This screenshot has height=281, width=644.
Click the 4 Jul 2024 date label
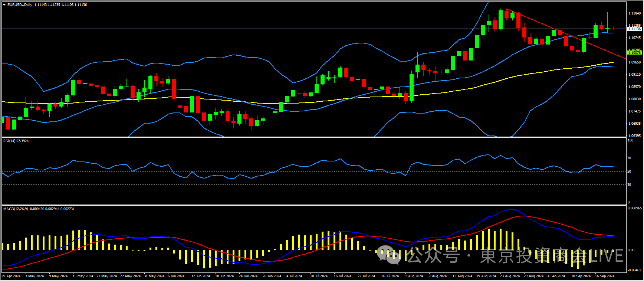coord(294,276)
